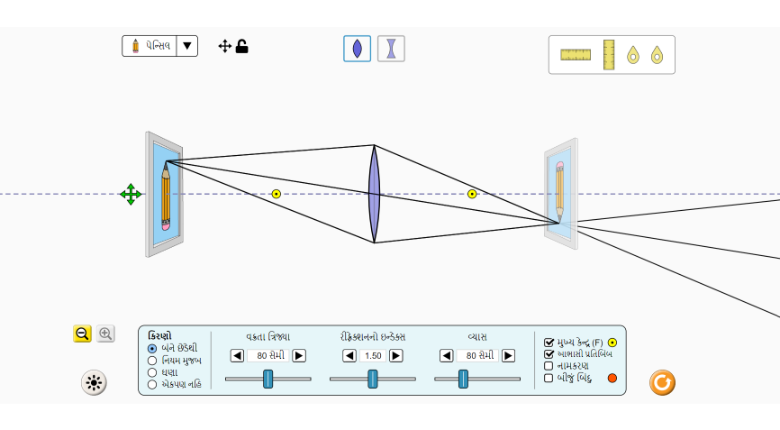Click the first position marker in toolbox

(633, 55)
